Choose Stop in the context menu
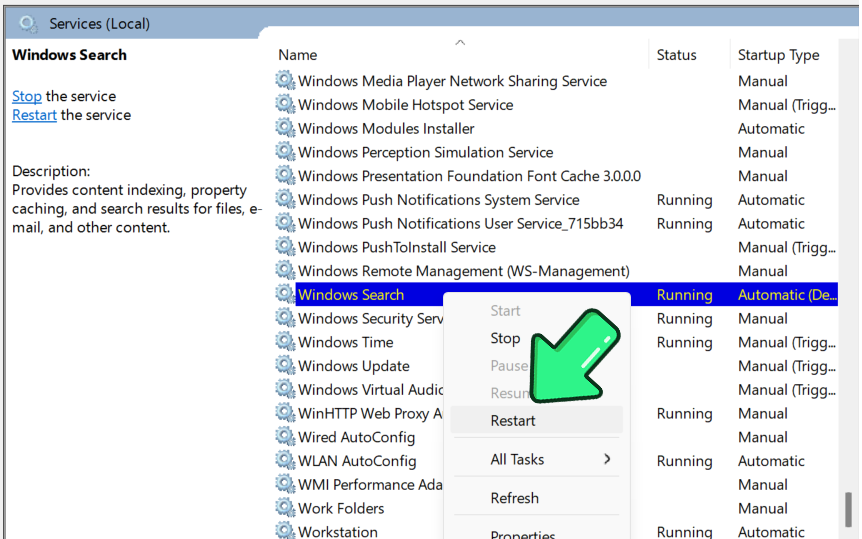This screenshot has width=862, height=539. (x=505, y=338)
